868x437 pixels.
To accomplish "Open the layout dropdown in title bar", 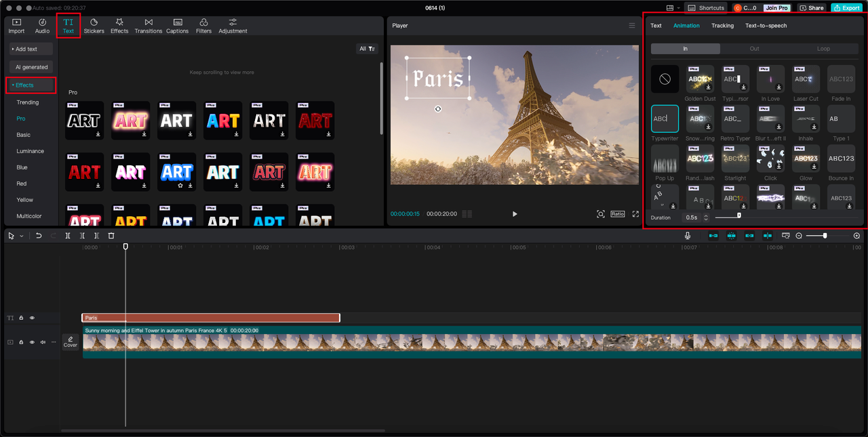I will [x=673, y=8].
